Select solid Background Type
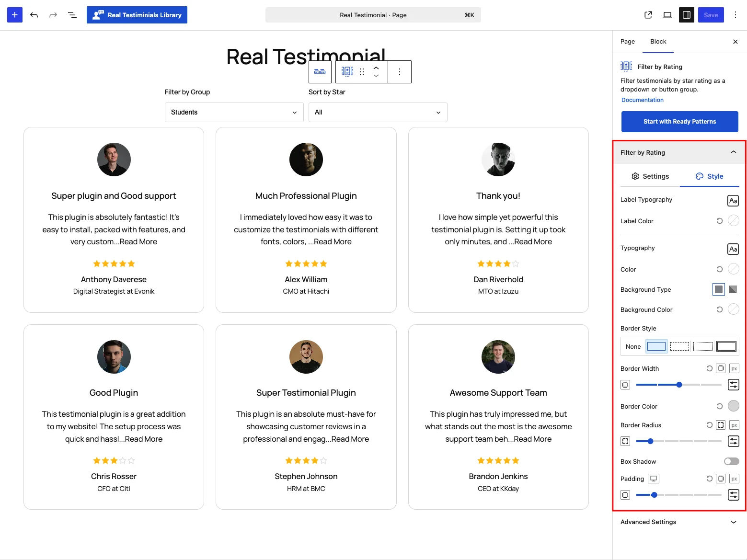Image resolution: width=747 pixels, height=560 pixels. click(719, 289)
